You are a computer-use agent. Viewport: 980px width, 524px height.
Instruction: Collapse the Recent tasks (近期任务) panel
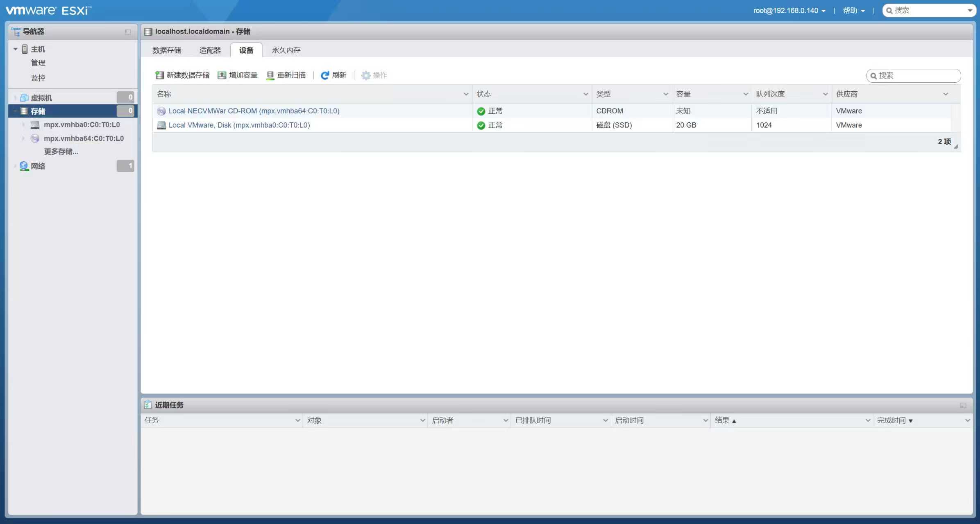[963, 405]
